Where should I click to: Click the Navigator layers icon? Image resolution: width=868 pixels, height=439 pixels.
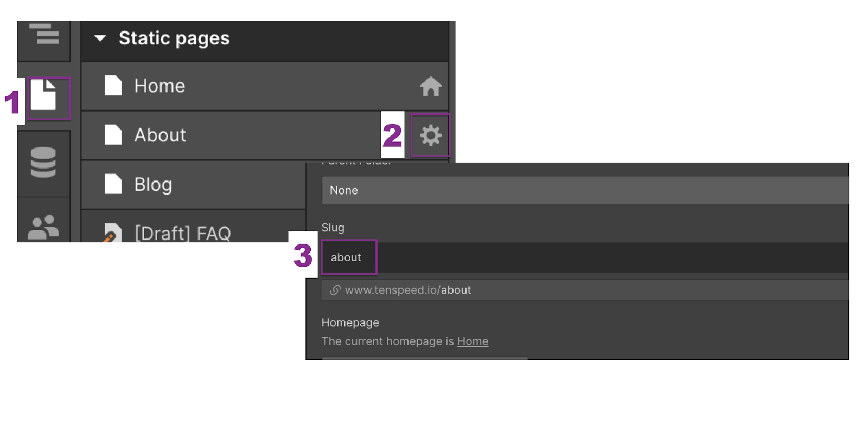44,34
